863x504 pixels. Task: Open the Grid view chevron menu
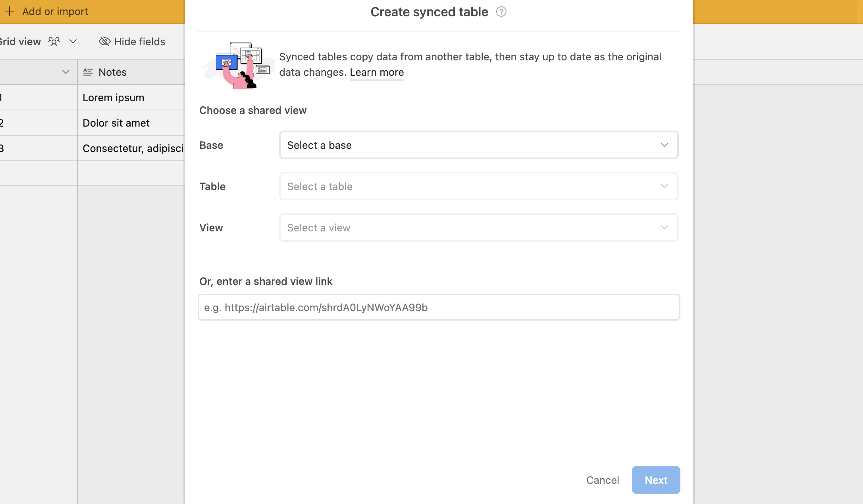pyautogui.click(x=73, y=41)
